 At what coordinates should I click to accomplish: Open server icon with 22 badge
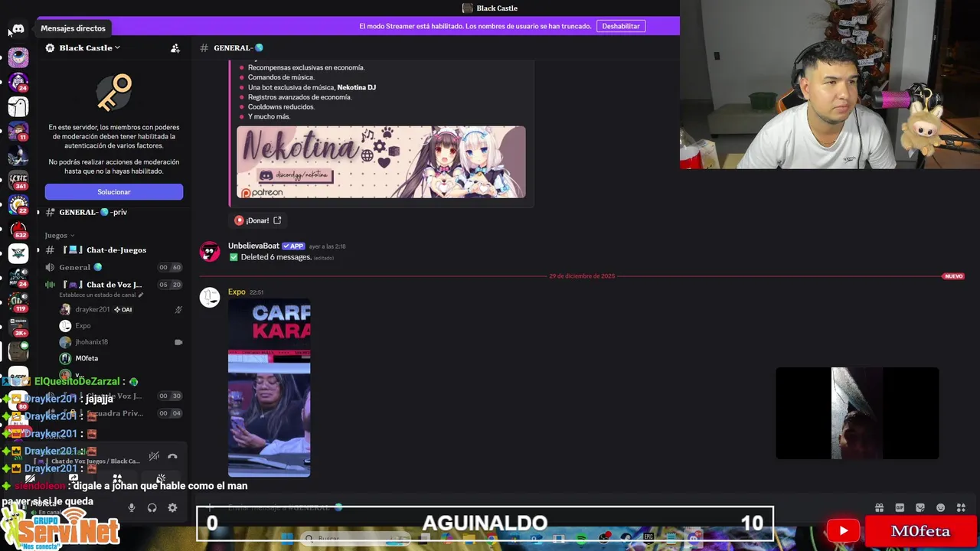[18, 205]
